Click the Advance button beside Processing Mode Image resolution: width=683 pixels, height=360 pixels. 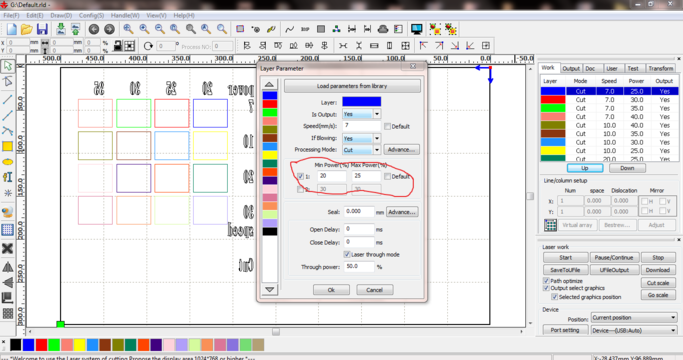pyautogui.click(x=401, y=149)
